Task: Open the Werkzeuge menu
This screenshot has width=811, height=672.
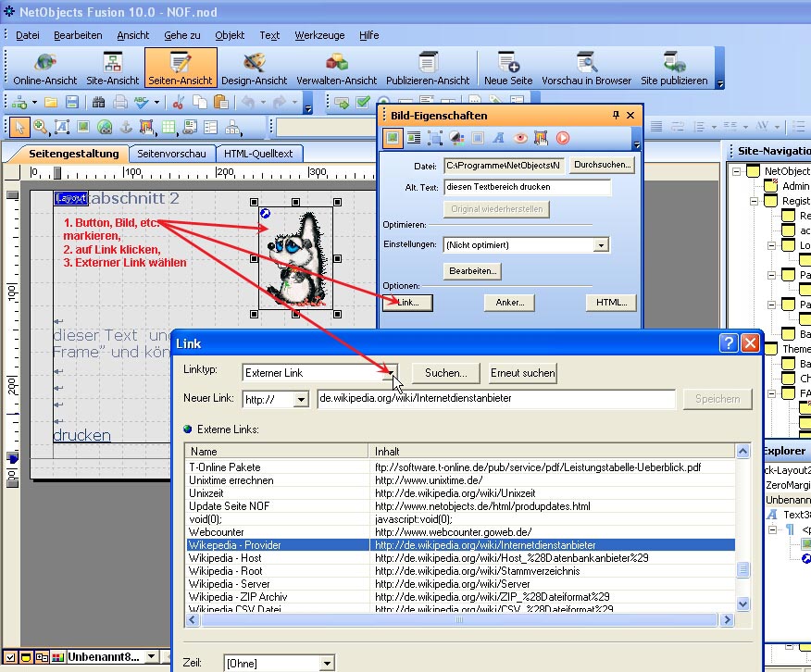Action: tap(319, 35)
